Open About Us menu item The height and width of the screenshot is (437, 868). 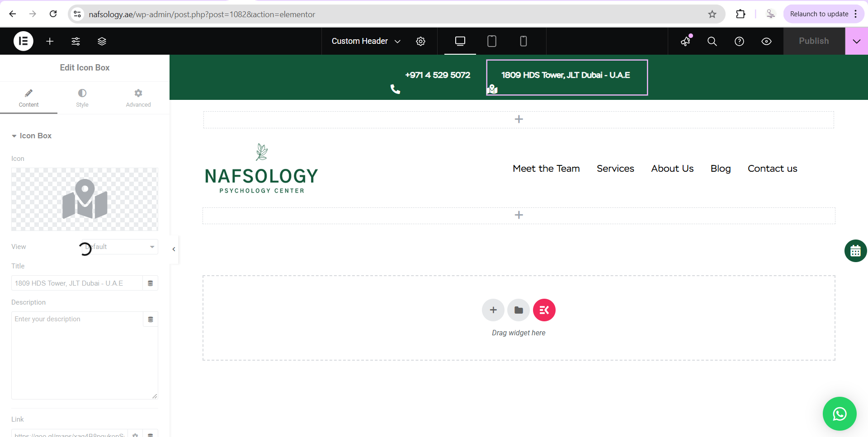(x=672, y=169)
